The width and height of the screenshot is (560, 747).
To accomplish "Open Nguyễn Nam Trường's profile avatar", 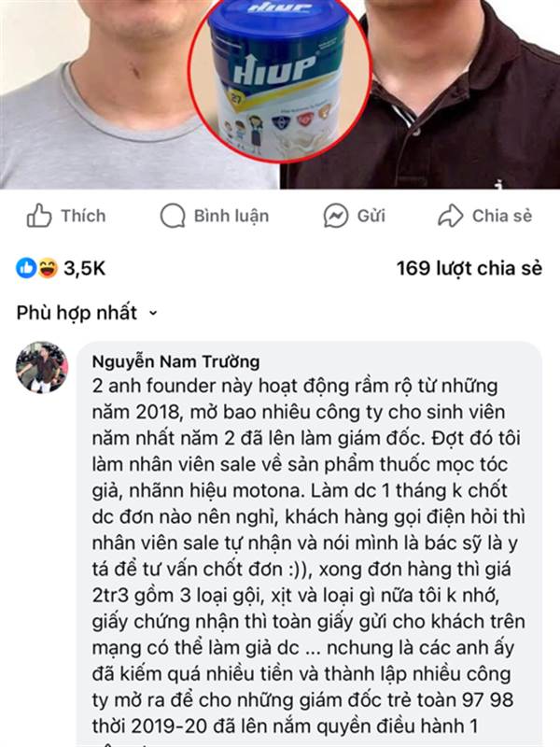I will click(x=42, y=367).
